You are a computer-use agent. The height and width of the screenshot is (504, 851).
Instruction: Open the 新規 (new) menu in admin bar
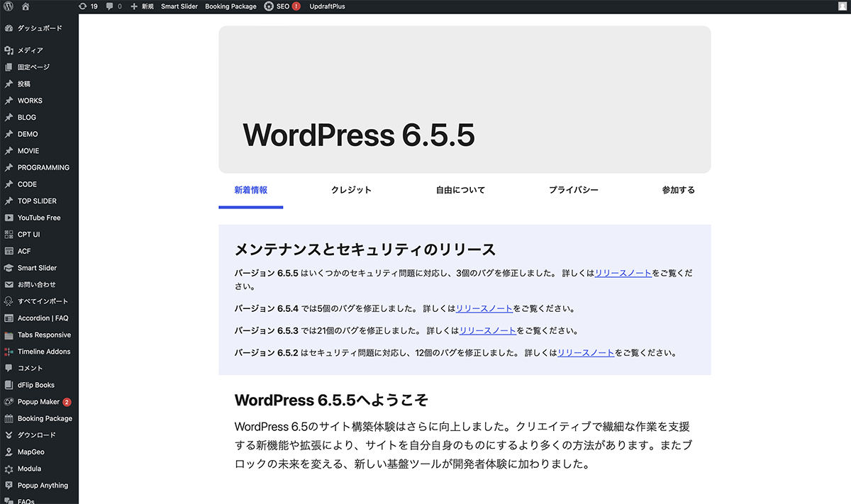coord(142,6)
